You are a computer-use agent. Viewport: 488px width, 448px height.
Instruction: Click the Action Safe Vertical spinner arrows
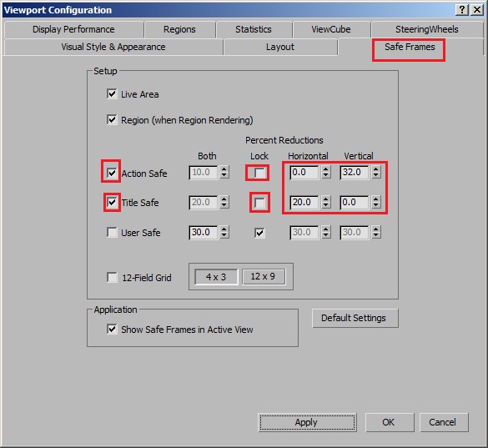pyautogui.click(x=376, y=172)
